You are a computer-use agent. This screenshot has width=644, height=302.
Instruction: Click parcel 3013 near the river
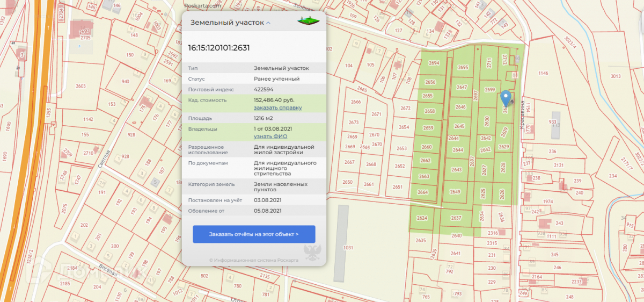(615, 76)
